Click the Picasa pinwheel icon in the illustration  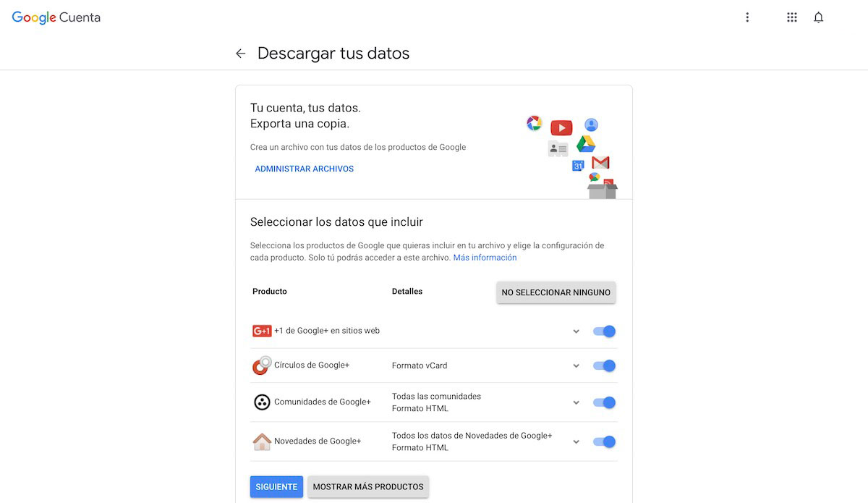pos(534,123)
